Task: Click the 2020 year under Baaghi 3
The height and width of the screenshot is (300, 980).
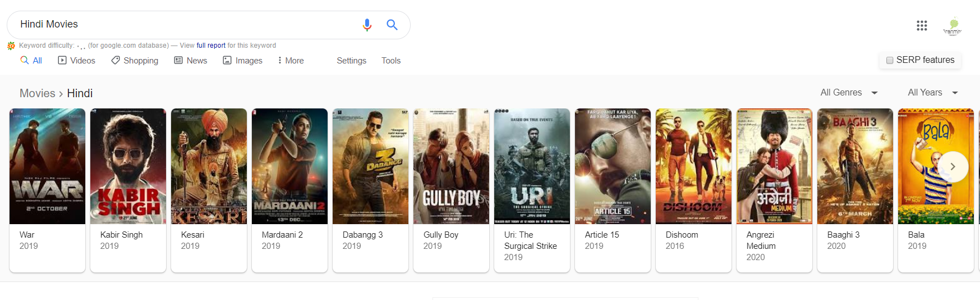Action: click(x=836, y=246)
